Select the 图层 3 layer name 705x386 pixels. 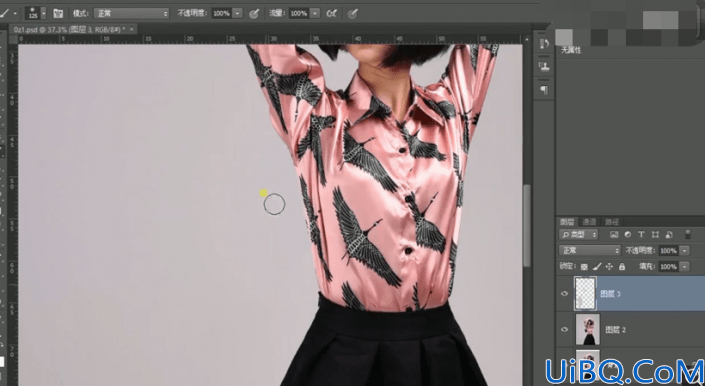tap(611, 294)
